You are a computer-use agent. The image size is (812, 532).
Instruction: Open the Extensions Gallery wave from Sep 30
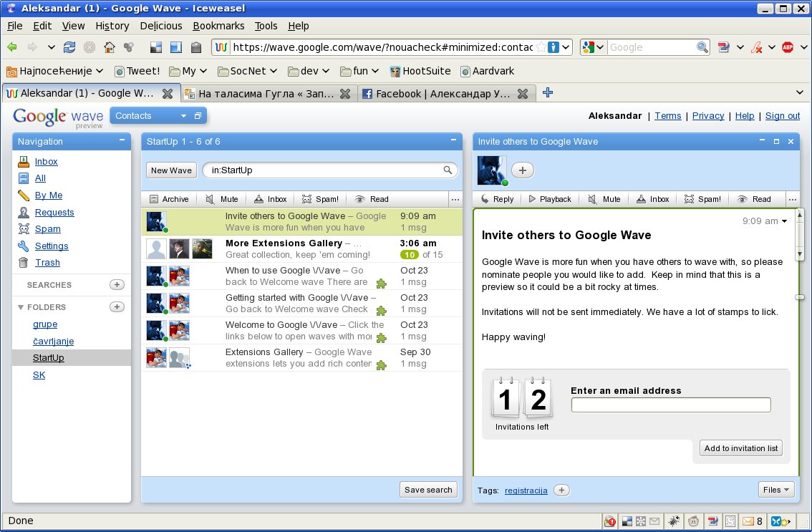(302, 357)
